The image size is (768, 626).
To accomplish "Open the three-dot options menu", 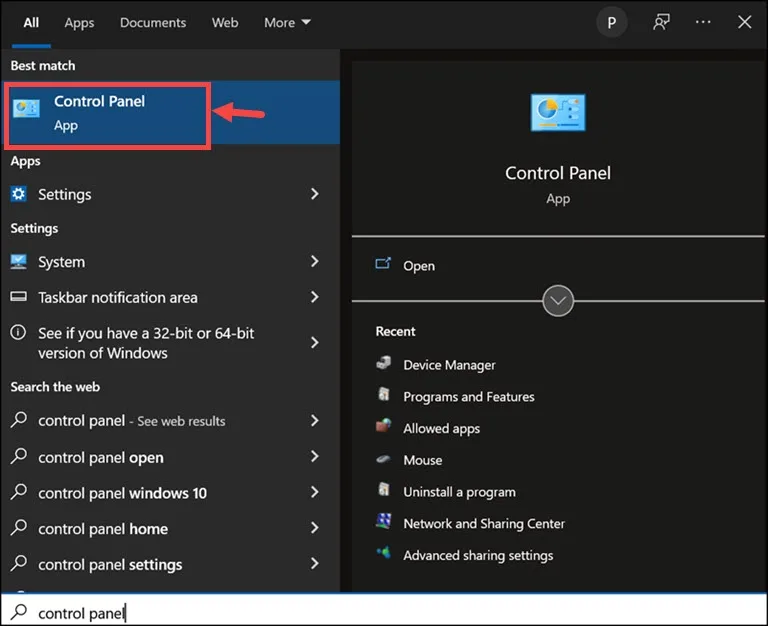I will click(x=703, y=22).
